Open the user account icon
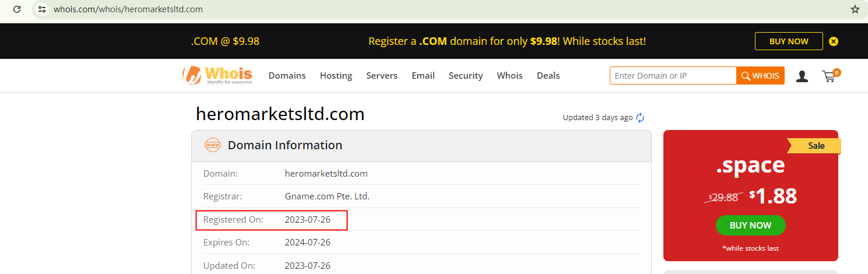 click(x=802, y=76)
